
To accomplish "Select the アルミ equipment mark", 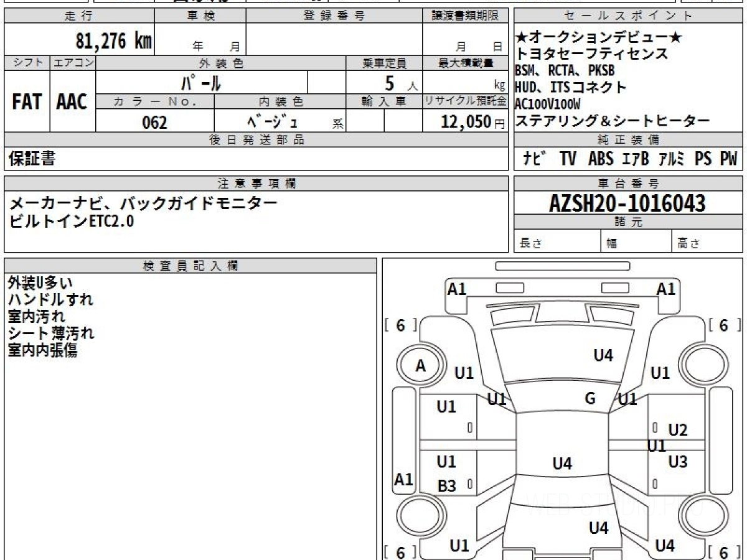I will (x=672, y=159).
